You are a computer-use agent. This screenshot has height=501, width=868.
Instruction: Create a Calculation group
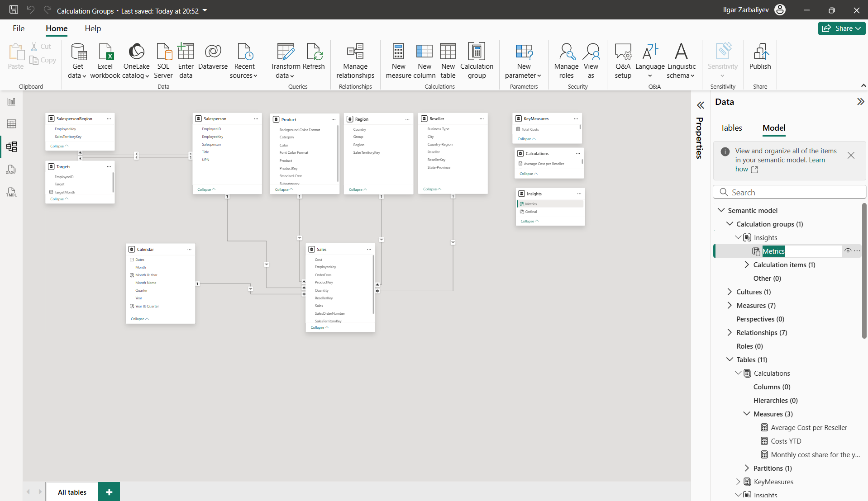477,61
